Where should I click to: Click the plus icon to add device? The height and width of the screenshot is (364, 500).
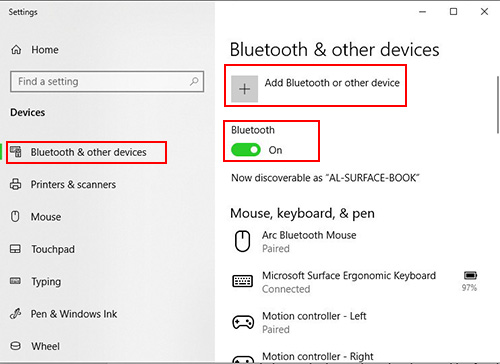coord(245,89)
